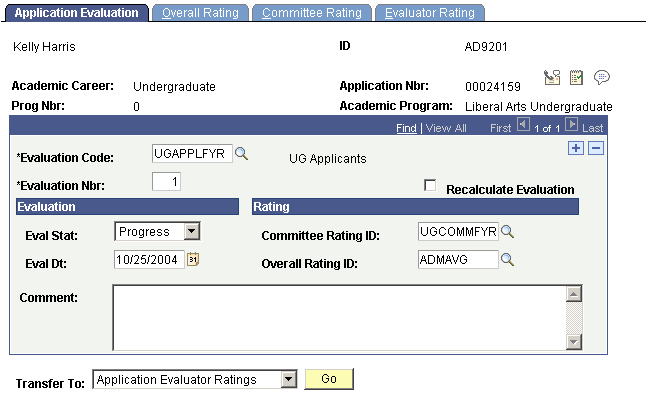Look up Committee Rating ID with magnifier

[507, 232]
